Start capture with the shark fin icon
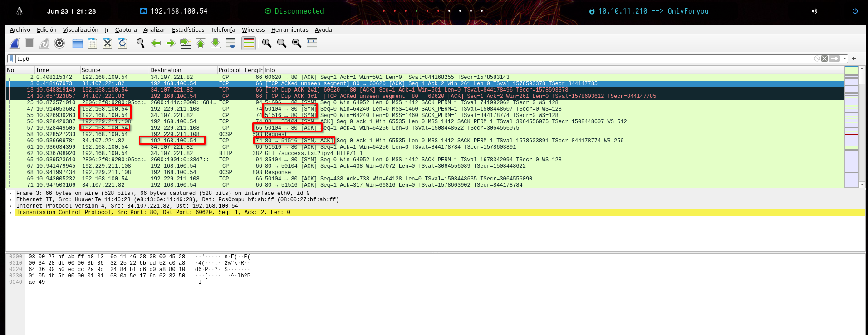The image size is (868, 335). [15, 43]
